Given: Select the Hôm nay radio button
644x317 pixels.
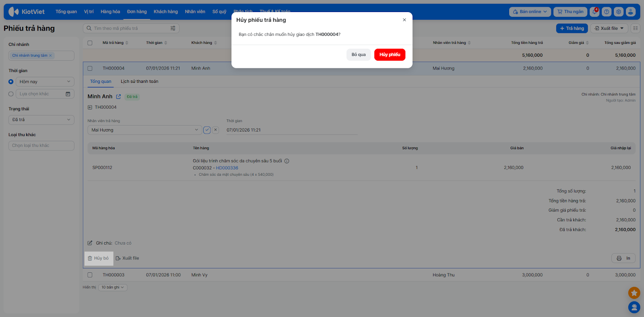Looking at the screenshot, I should point(11,82).
